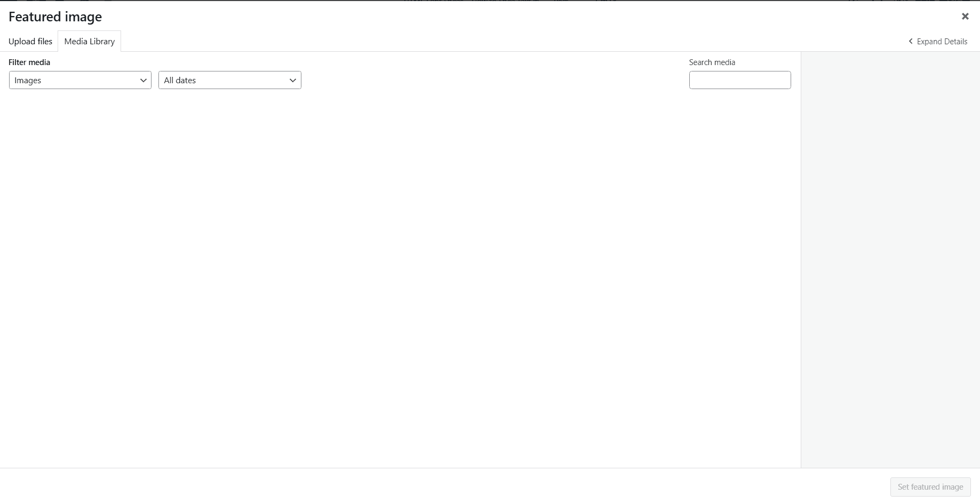980x503 pixels.
Task: Open the All dates filter dropdown
Action: click(229, 80)
